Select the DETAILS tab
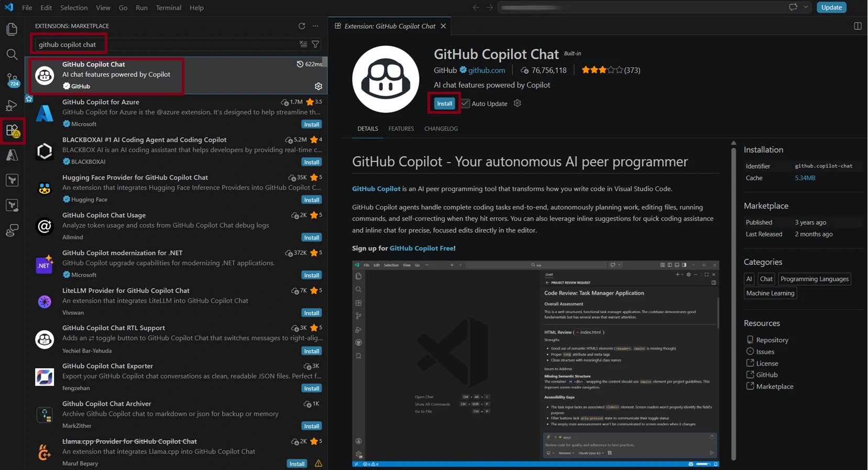Image resolution: width=868 pixels, height=470 pixels. click(368, 129)
